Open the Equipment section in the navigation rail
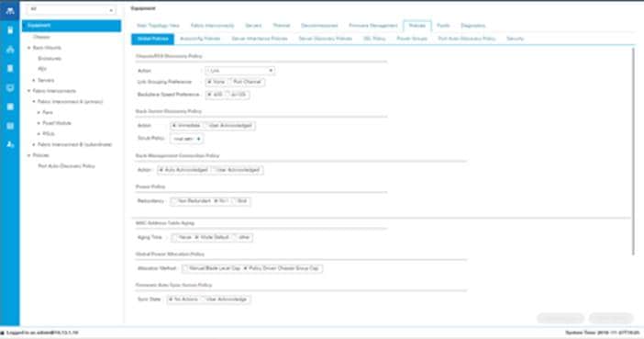Screen dimensions: 644x339 pos(10,11)
